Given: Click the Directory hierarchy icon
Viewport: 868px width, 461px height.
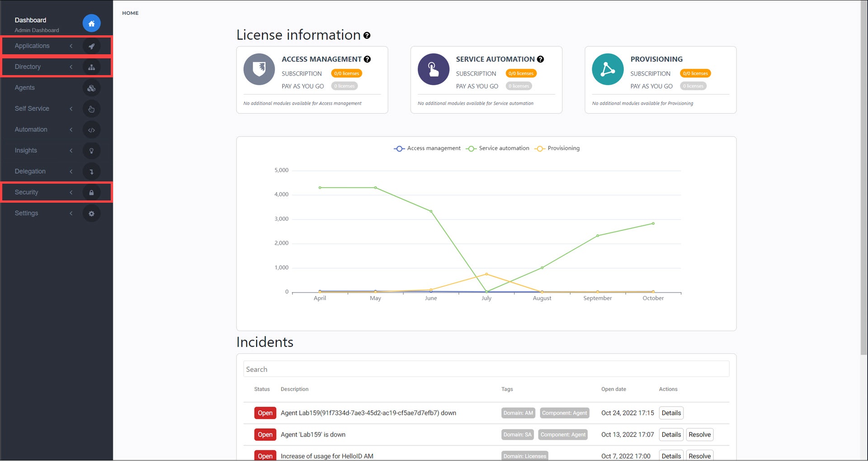Looking at the screenshot, I should 92,67.
